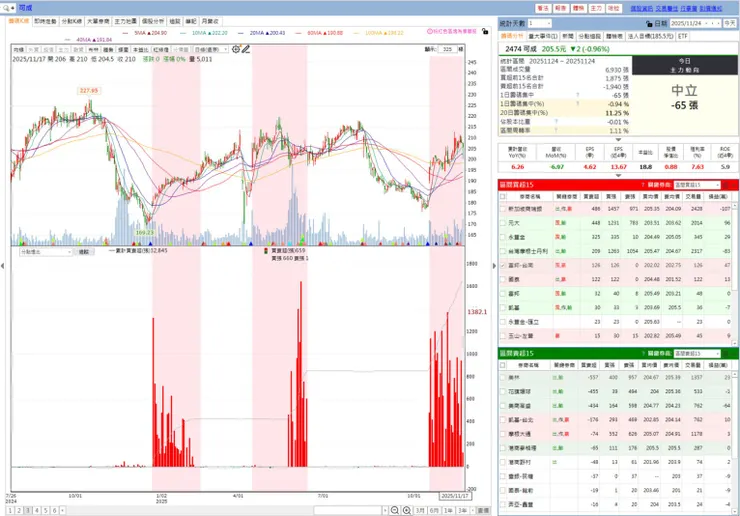Tick the checkbox for 國泰 row
Viewport: 740px width, 516px height.
point(503,279)
